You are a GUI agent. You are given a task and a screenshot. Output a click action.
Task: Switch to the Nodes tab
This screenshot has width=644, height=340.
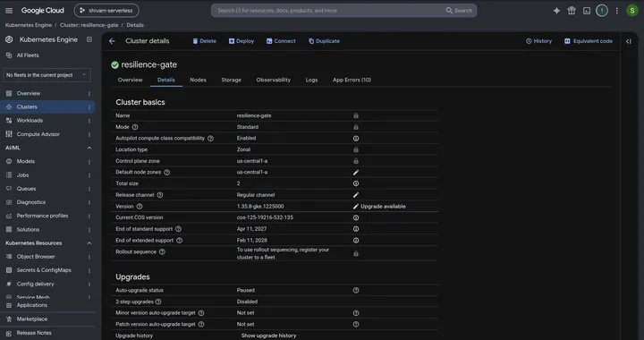pyautogui.click(x=198, y=80)
